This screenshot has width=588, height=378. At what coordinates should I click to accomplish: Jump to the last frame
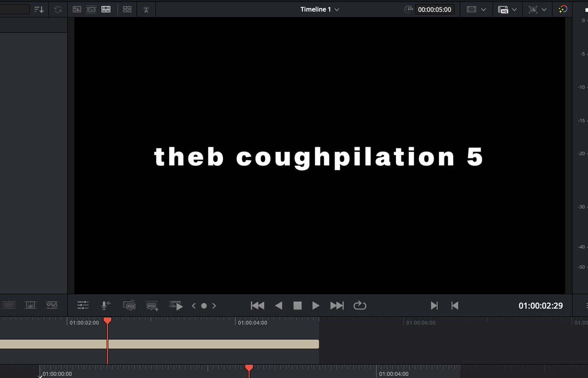[x=337, y=305]
